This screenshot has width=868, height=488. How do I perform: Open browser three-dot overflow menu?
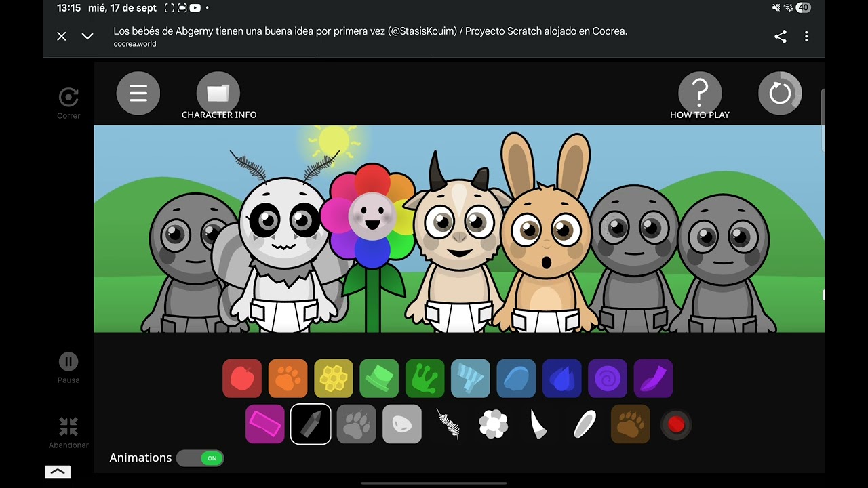click(x=806, y=37)
